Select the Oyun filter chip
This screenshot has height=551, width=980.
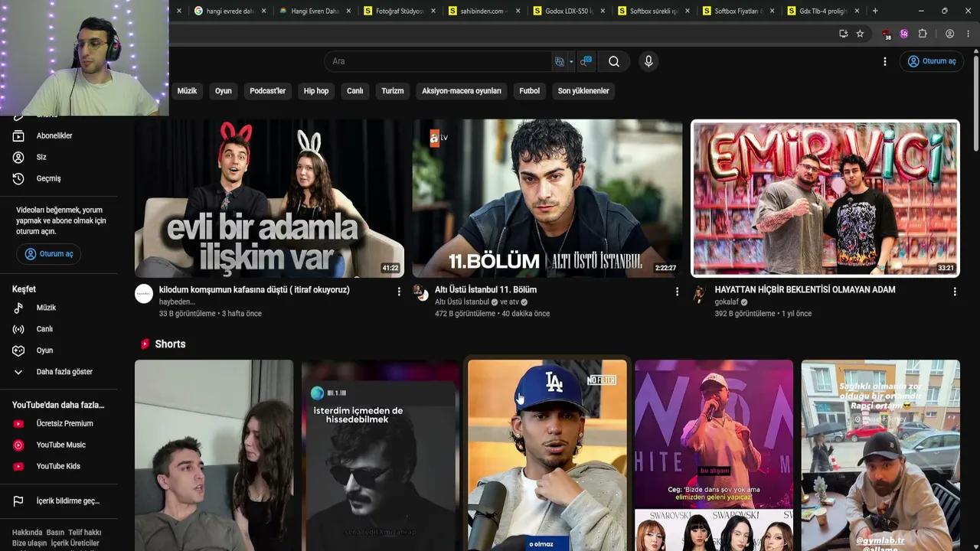(x=224, y=91)
